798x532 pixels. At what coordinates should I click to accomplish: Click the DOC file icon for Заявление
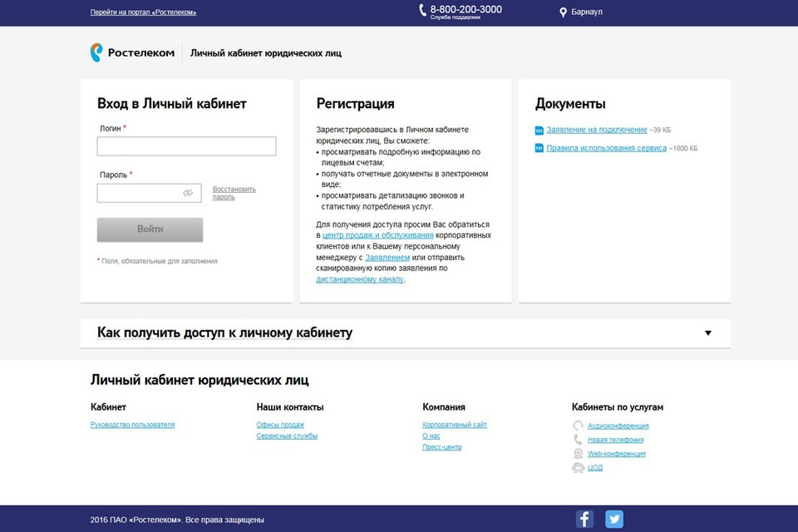click(539, 131)
